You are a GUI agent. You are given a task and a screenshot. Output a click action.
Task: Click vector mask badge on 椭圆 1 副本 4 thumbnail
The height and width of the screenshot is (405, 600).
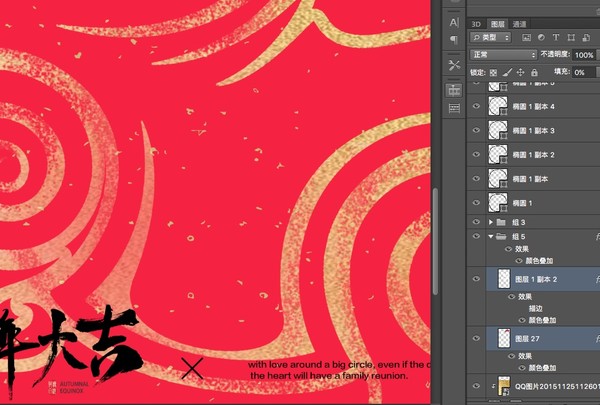point(504,112)
